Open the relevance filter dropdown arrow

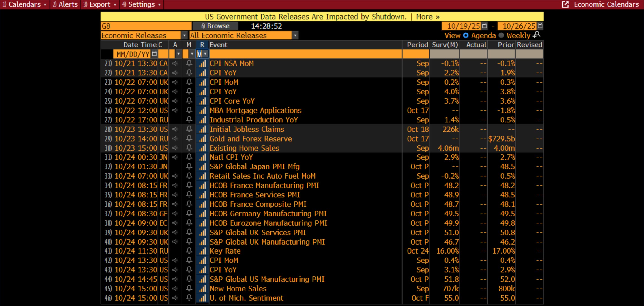(205, 54)
